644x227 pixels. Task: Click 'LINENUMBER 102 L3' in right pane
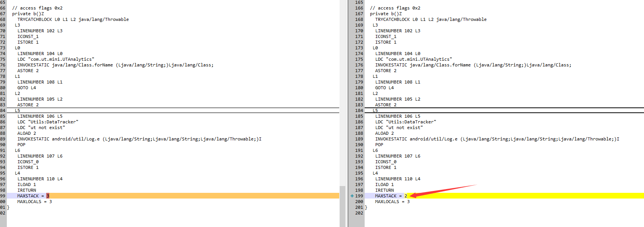pos(398,31)
